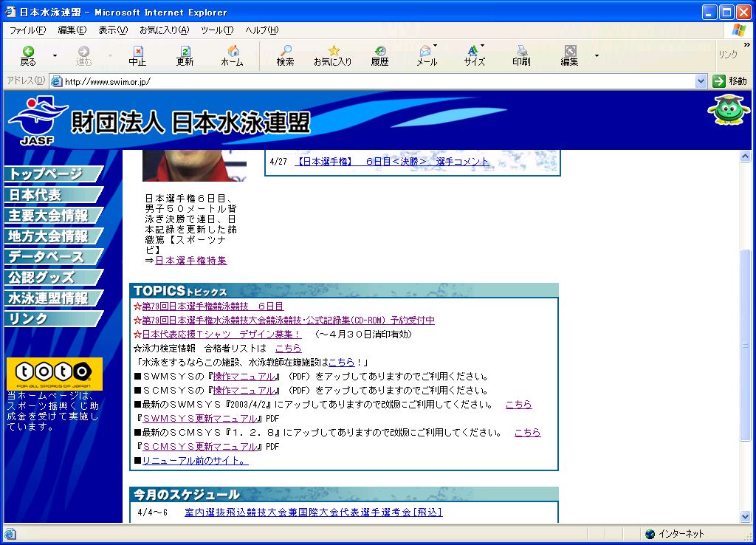Open the address bar dropdown arrow

tap(701, 81)
